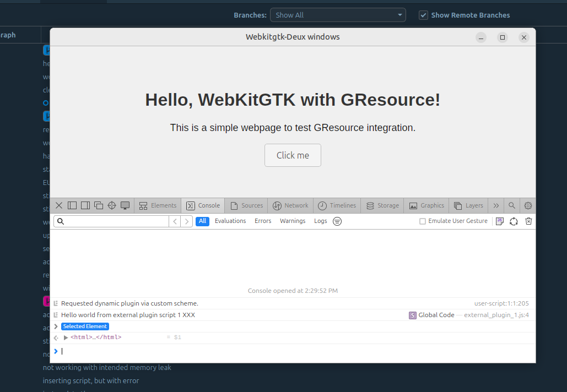Close the Web Inspector panel

pos(59,205)
